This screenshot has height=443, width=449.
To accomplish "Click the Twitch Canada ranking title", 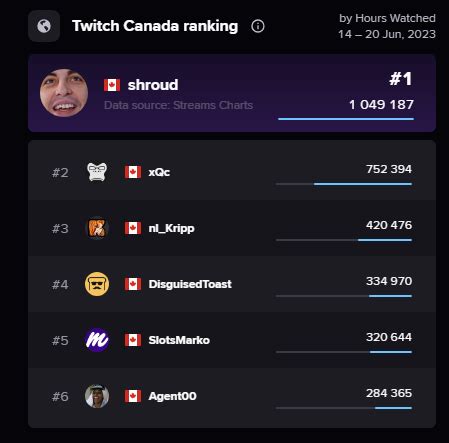I will [x=155, y=26].
